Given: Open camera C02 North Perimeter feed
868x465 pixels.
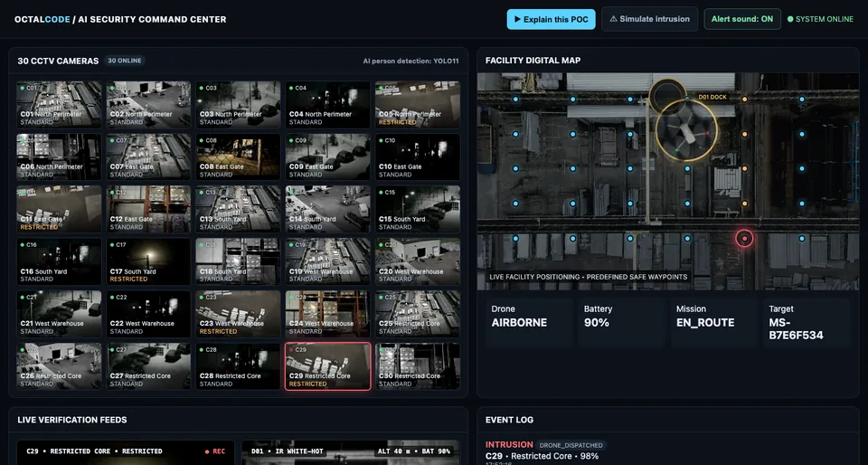Looking at the screenshot, I should [149, 104].
